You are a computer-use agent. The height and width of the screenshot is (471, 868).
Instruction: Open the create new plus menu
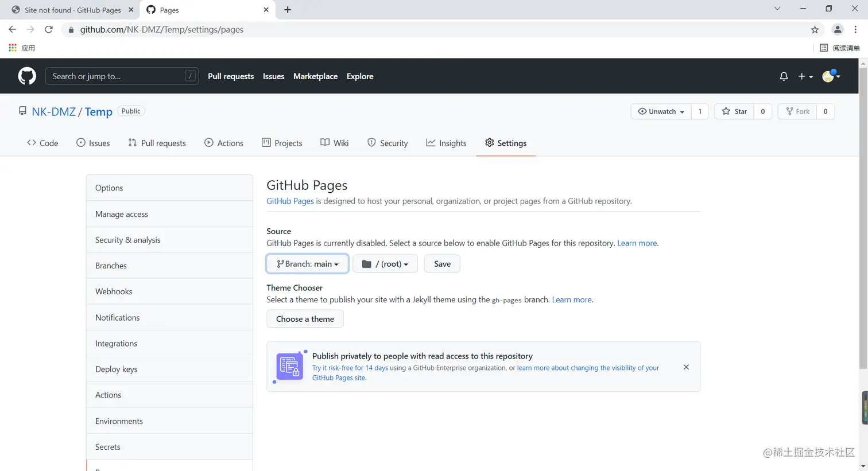click(x=805, y=76)
